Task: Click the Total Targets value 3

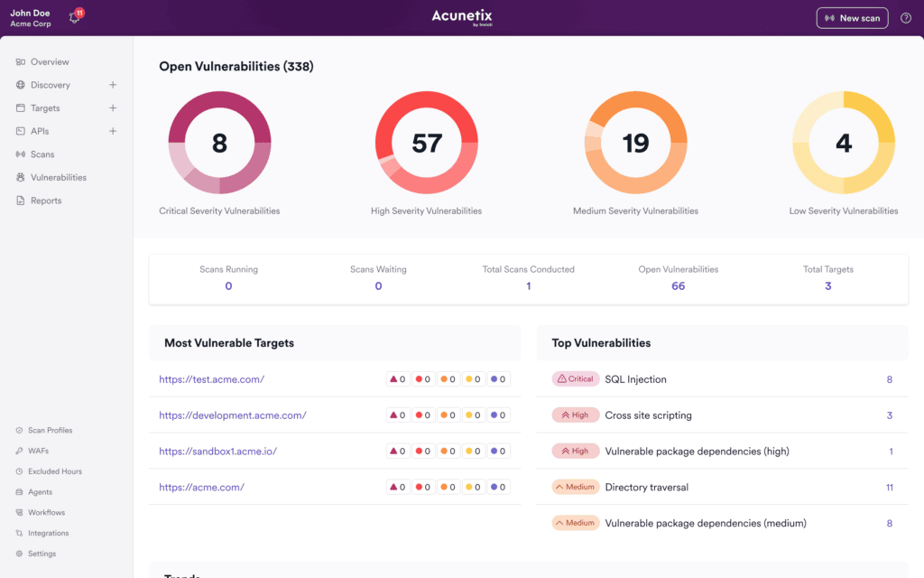Action: point(828,286)
